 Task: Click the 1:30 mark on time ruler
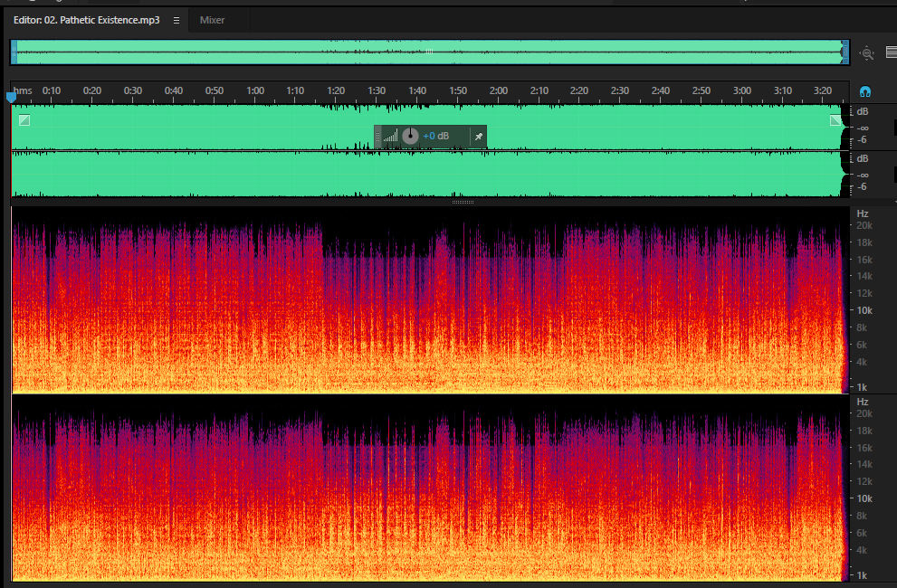[x=377, y=91]
